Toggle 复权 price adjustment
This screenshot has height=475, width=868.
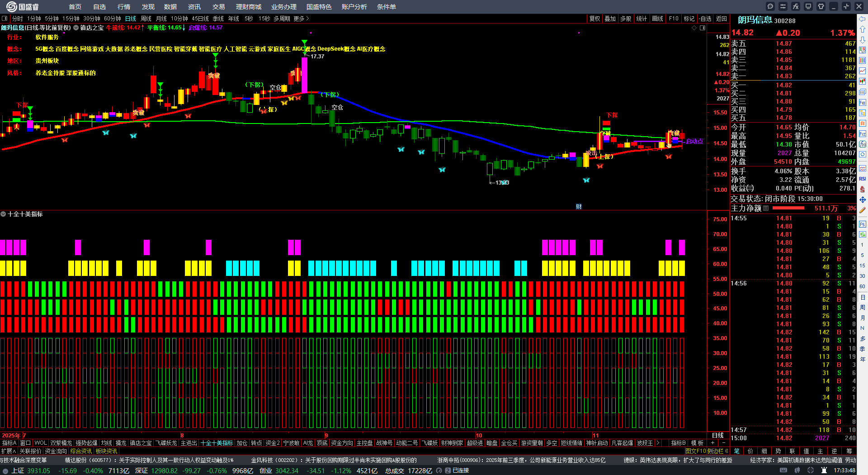[x=594, y=19]
